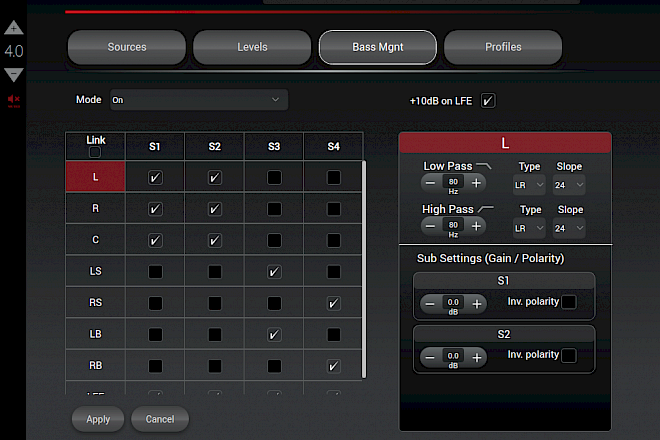Uncheck S2 for channel L
This screenshot has height=440, width=660.
click(x=215, y=177)
